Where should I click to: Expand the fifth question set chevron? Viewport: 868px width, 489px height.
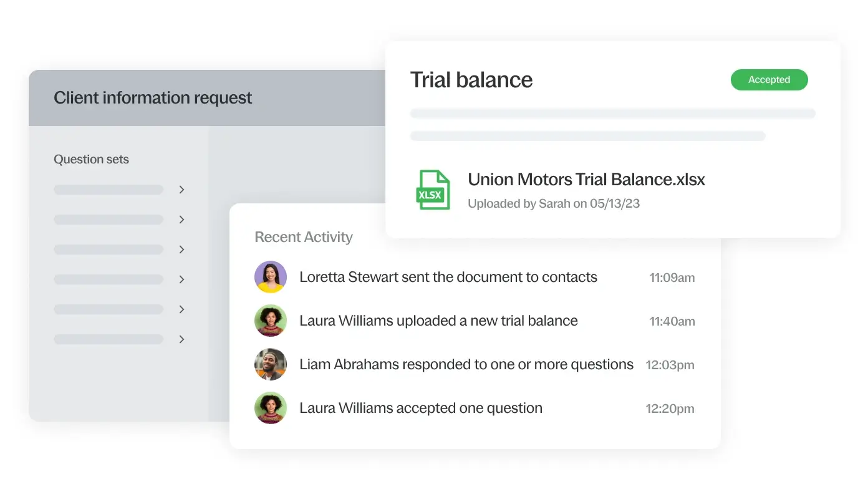tap(181, 309)
